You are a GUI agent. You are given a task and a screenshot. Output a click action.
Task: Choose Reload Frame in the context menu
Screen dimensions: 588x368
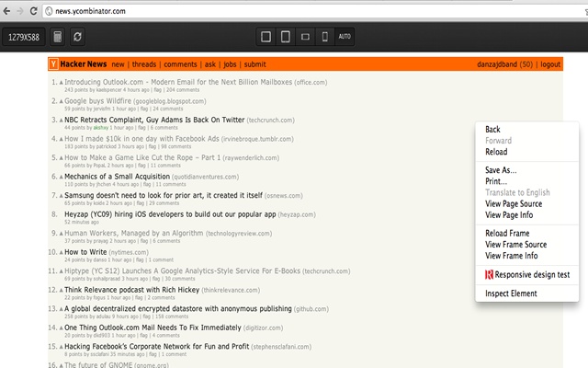click(507, 233)
